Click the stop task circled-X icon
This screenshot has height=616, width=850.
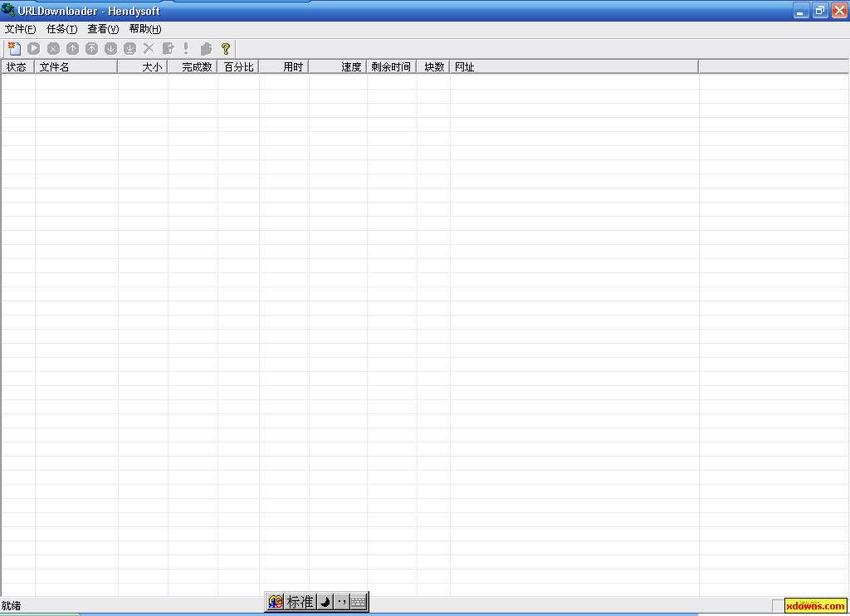click(x=53, y=49)
